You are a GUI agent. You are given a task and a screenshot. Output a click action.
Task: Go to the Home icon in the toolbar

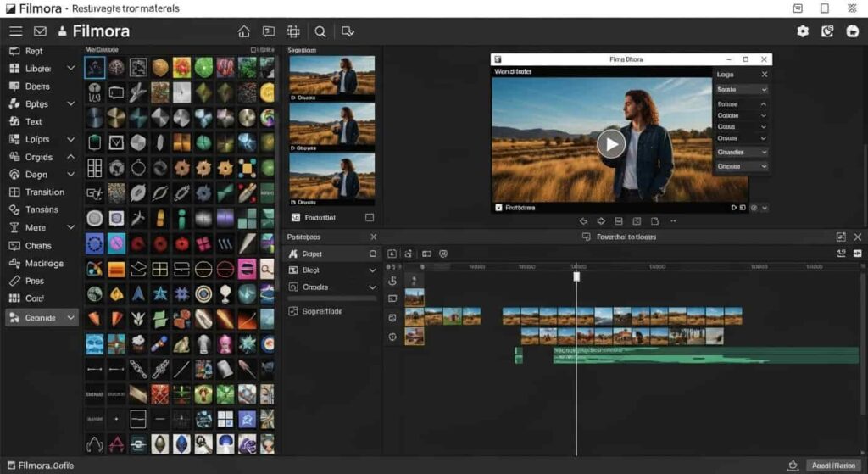pyautogui.click(x=243, y=31)
